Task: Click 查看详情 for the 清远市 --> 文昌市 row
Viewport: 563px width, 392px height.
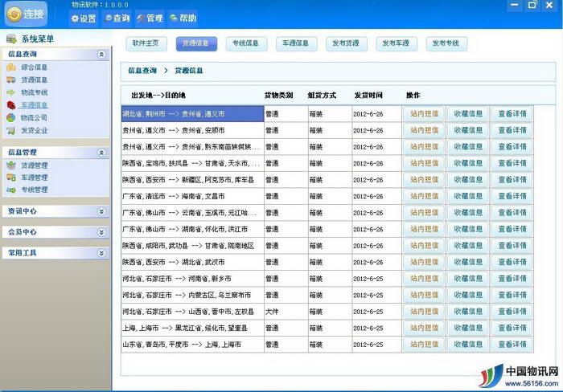Action: pos(512,197)
